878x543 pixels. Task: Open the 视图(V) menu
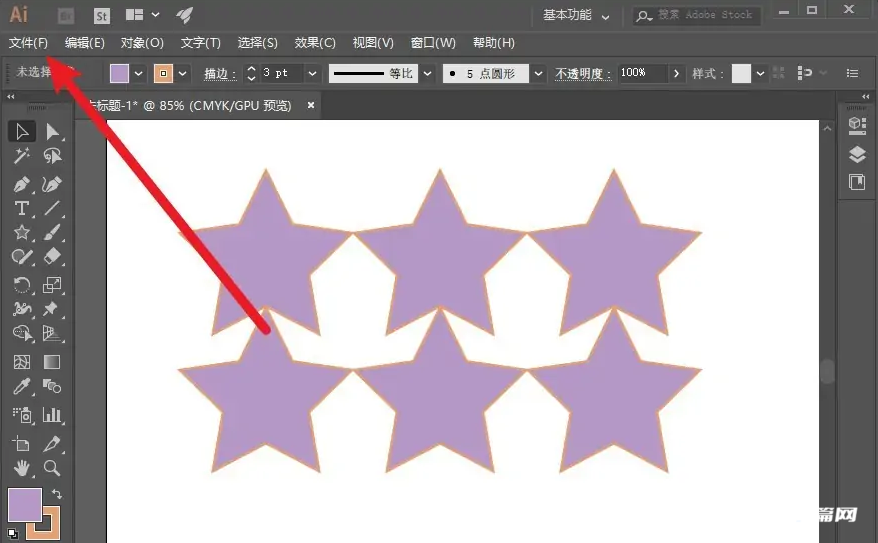(x=373, y=43)
